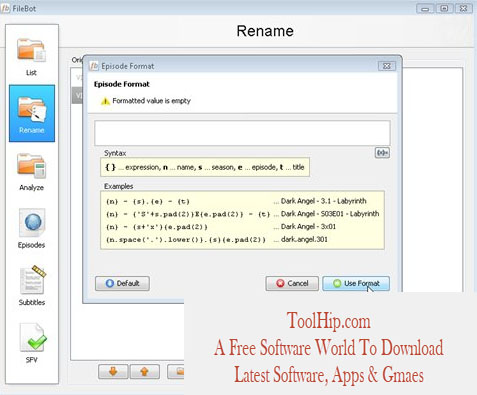Click into the format expression input field
The image size is (477, 395).
[x=242, y=133]
